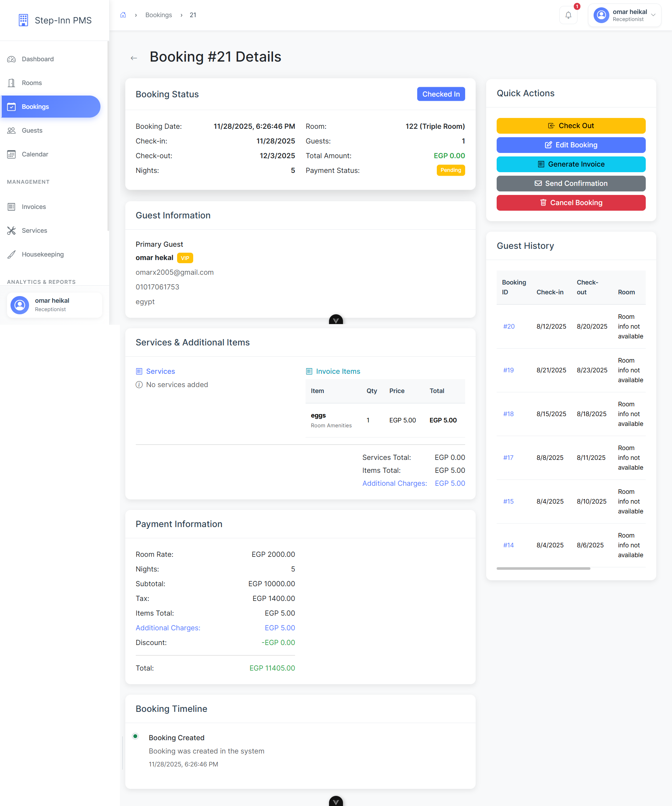Screen dimensions: 672x806
Task: Click the Pending payment status badge
Action: pyautogui.click(x=450, y=170)
